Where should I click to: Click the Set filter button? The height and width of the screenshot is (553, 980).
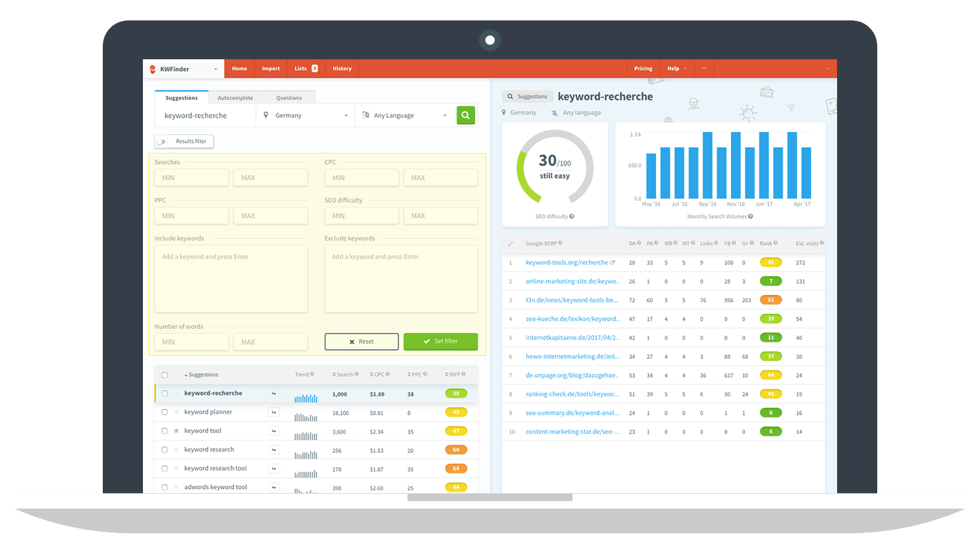440,341
